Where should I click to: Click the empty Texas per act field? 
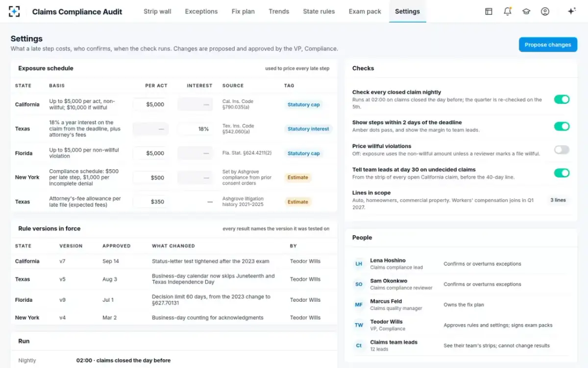(150, 129)
